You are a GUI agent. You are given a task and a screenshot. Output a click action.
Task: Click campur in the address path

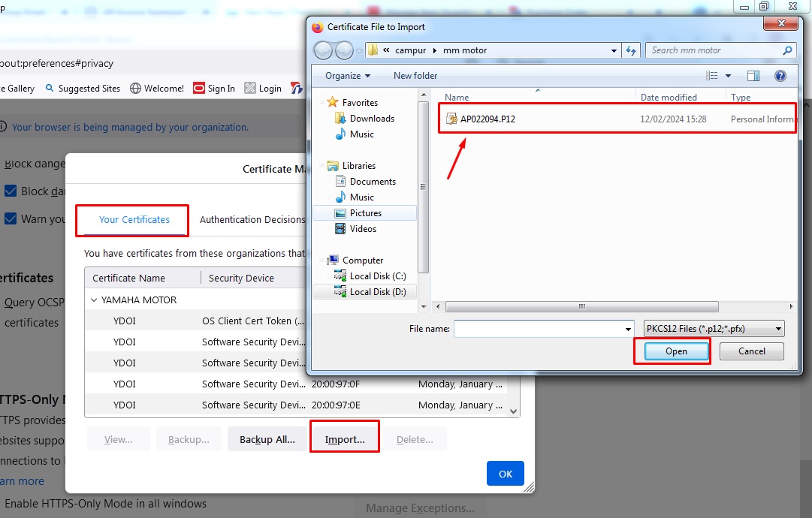tap(410, 50)
